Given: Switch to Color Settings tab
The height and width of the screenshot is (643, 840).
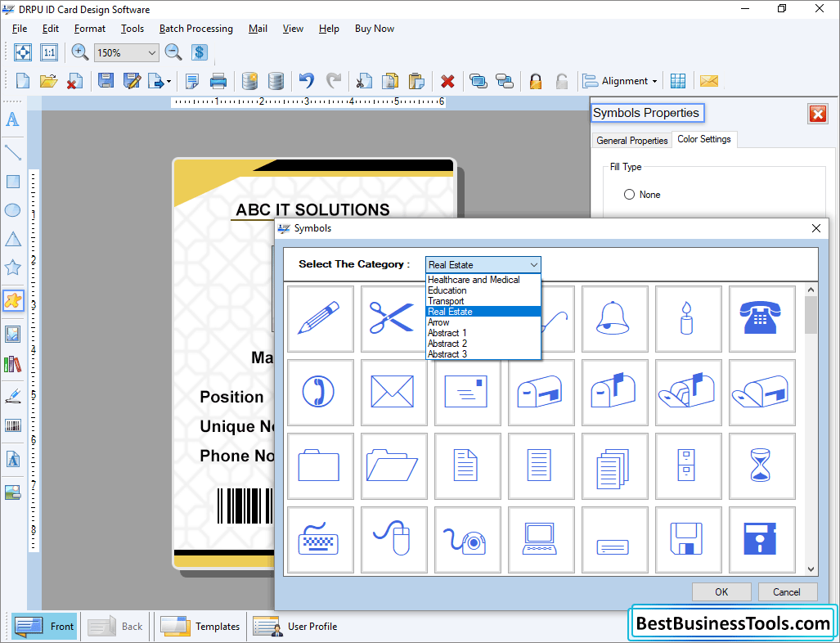Looking at the screenshot, I should pyautogui.click(x=704, y=139).
